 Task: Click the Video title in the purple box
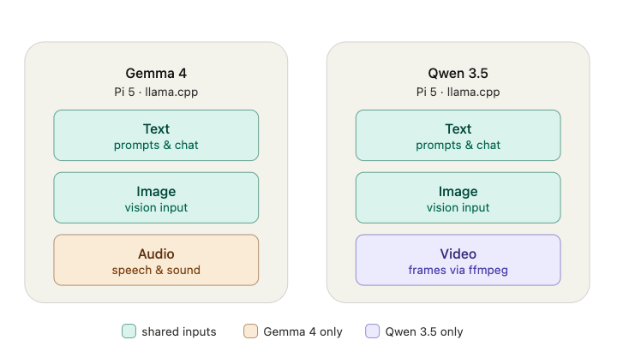[x=458, y=254]
